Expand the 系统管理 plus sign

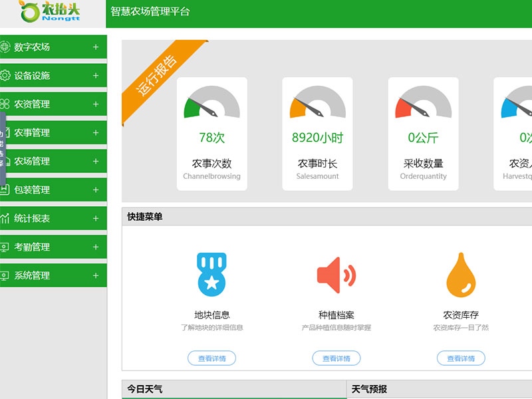pyautogui.click(x=96, y=275)
